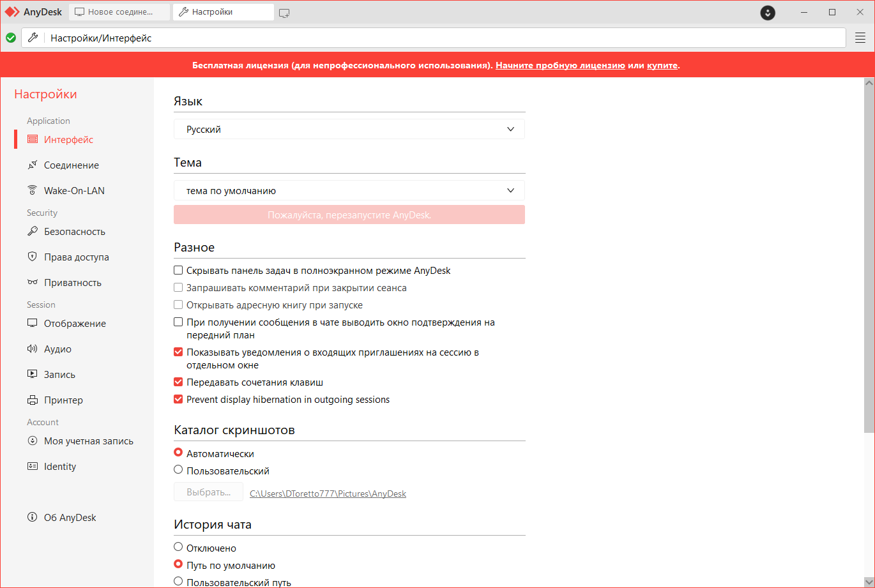Click the Начните пробную лицензию link
Image resolution: width=875 pixels, height=588 pixels.
point(560,65)
